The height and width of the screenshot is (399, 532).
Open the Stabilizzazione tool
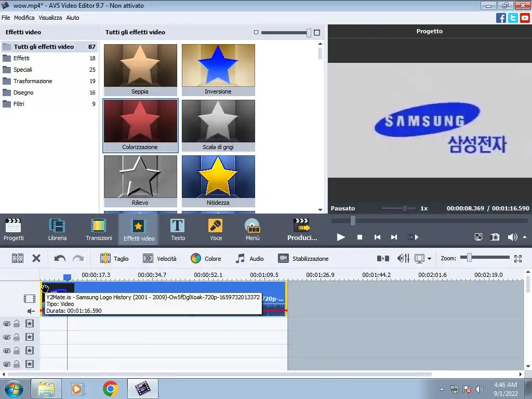303,259
